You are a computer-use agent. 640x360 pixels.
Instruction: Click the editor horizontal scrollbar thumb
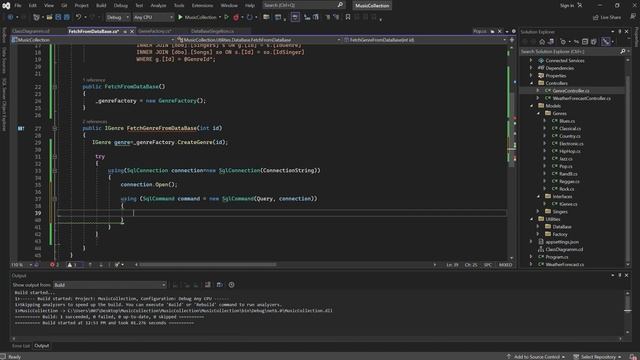[x=208, y=264]
